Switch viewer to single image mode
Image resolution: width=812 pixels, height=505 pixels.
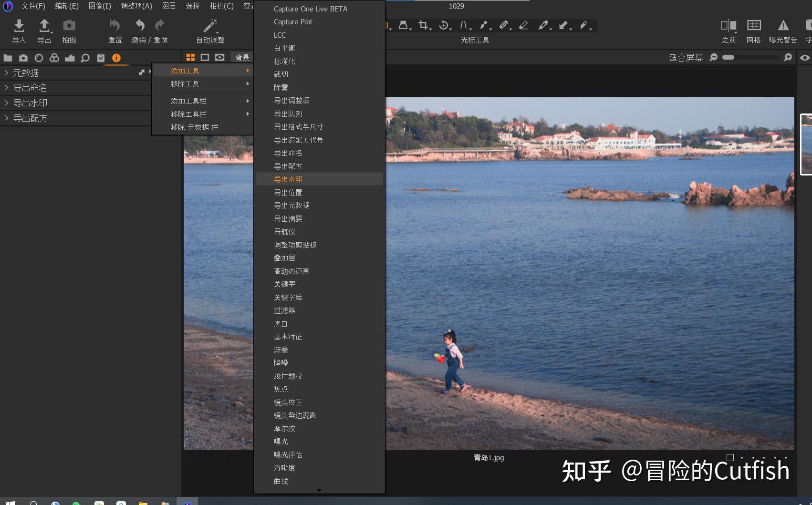tap(205, 57)
